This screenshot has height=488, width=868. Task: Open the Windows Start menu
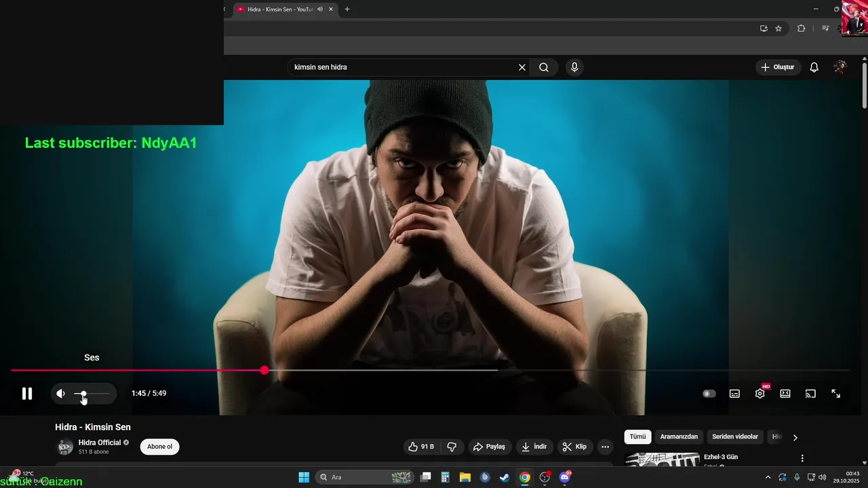click(x=304, y=477)
